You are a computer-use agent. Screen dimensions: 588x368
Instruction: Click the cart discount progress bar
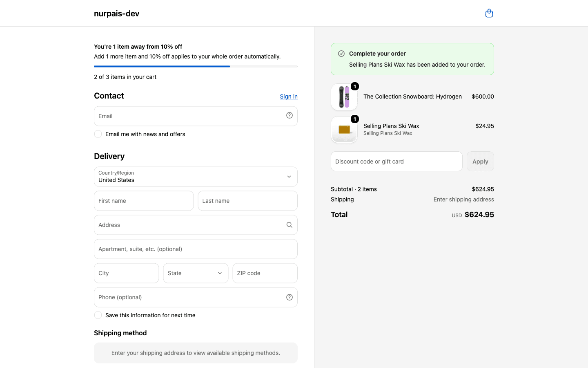pos(196,66)
